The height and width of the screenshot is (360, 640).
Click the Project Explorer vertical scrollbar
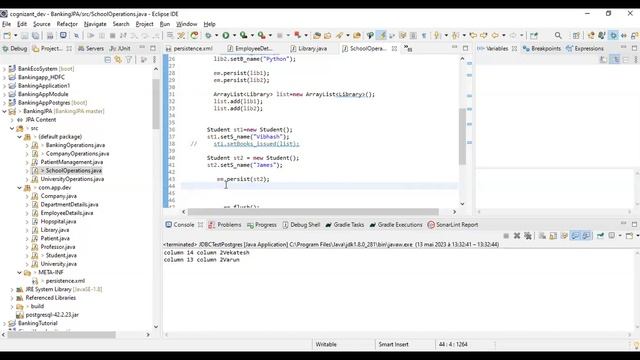tap(156, 104)
